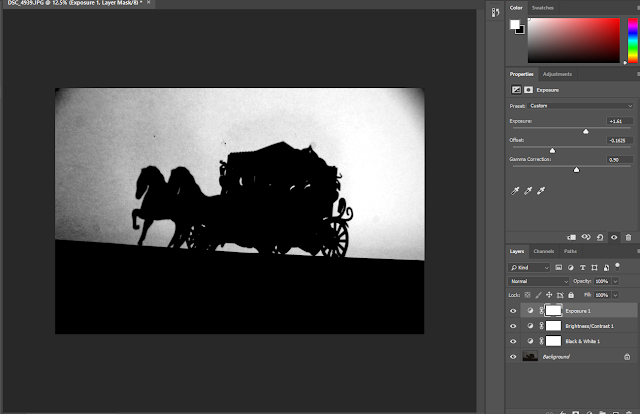The height and width of the screenshot is (414, 640).
Task: Lock image pixels brush icon
Action: click(x=538, y=295)
